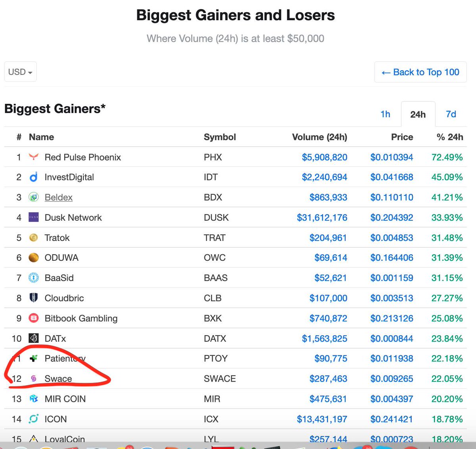Screen dimensions: 476x449
Task: Click the $0.009265 Swace price
Action: pyautogui.click(x=392, y=378)
